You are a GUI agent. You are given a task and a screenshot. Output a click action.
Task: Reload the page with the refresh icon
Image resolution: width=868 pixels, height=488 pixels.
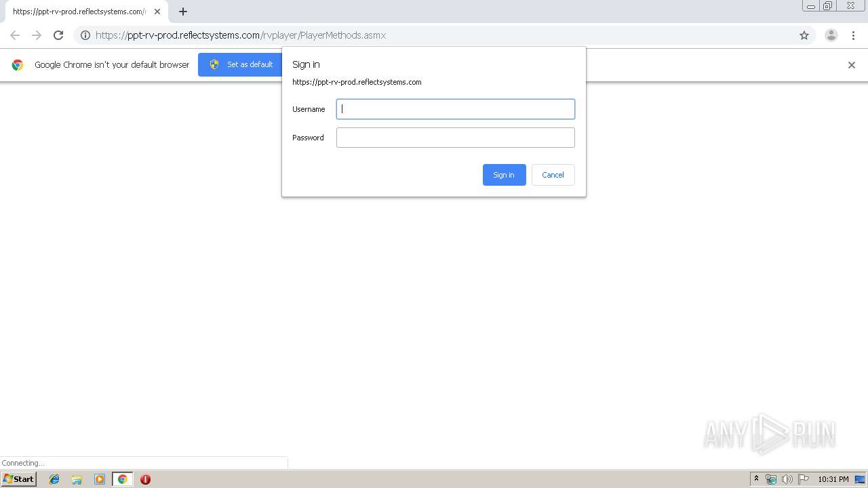58,35
